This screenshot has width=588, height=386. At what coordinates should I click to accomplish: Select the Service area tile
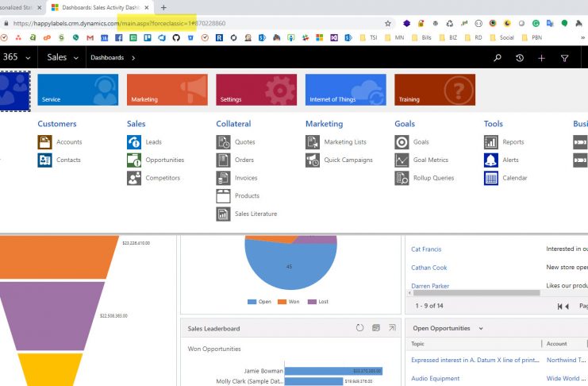click(x=78, y=90)
